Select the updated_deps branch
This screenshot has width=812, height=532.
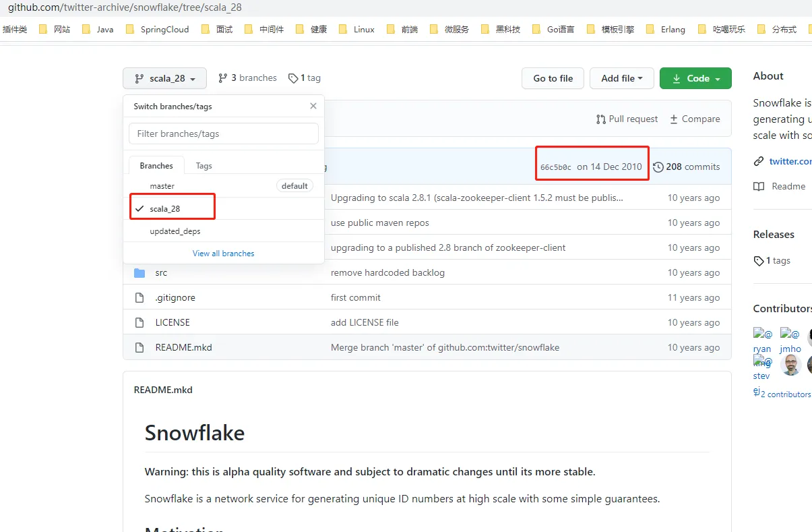[223, 231]
